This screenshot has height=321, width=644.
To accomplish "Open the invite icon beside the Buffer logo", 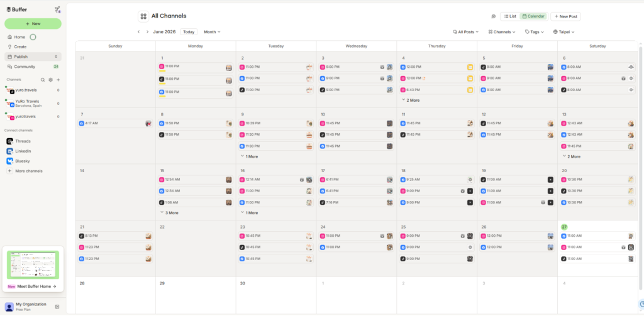I will point(57,9).
